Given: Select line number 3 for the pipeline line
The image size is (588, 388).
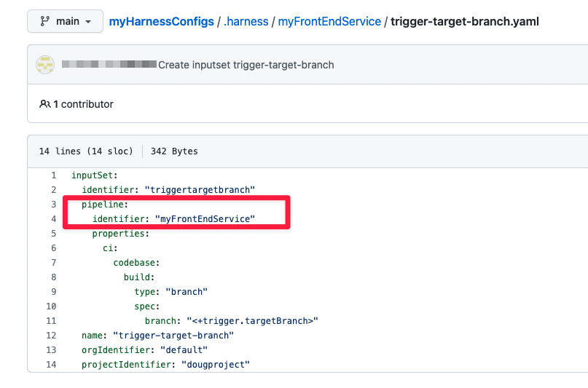Looking at the screenshot, I should point(53,205).
